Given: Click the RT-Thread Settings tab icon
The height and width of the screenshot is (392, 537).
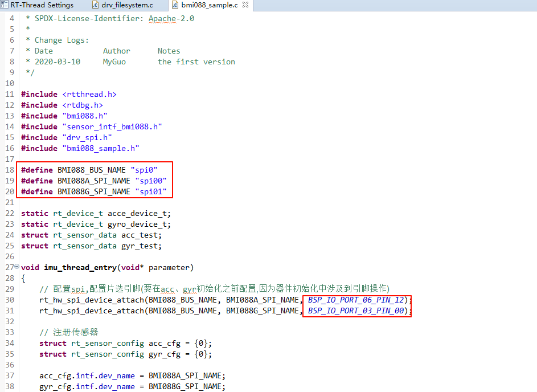Looking at the screenshot, I should click(x=5, y=5).
